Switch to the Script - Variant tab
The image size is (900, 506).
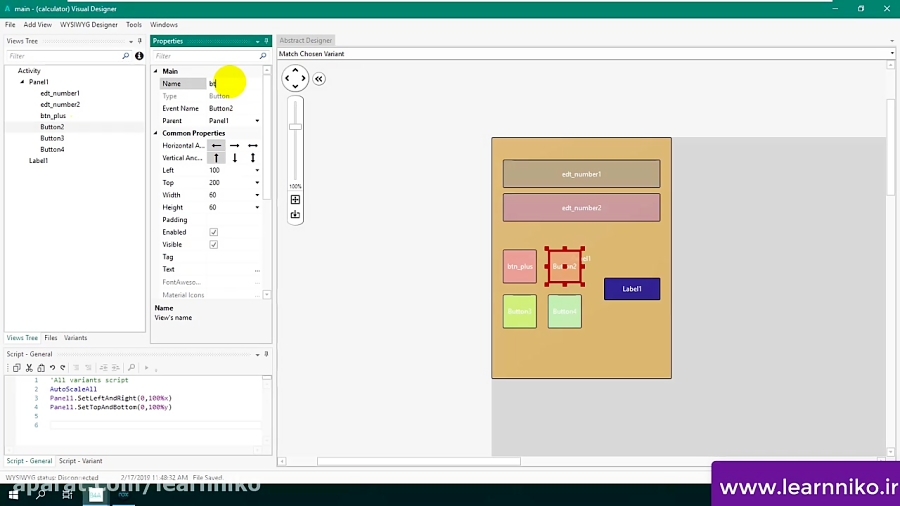(80, 461)
